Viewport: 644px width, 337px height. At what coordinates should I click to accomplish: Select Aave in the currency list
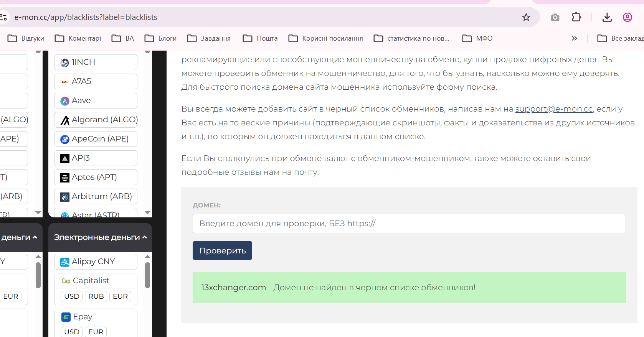coord(96,100)
